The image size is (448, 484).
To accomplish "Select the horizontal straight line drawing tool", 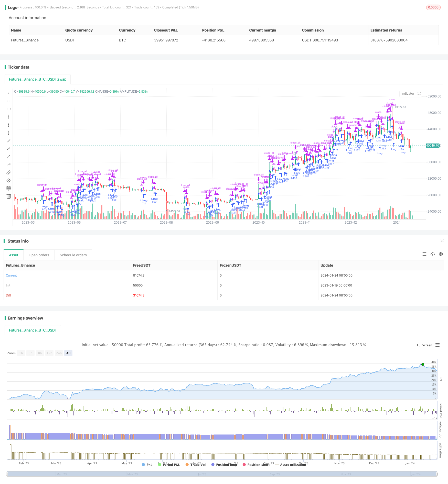I will pos(9,93).
